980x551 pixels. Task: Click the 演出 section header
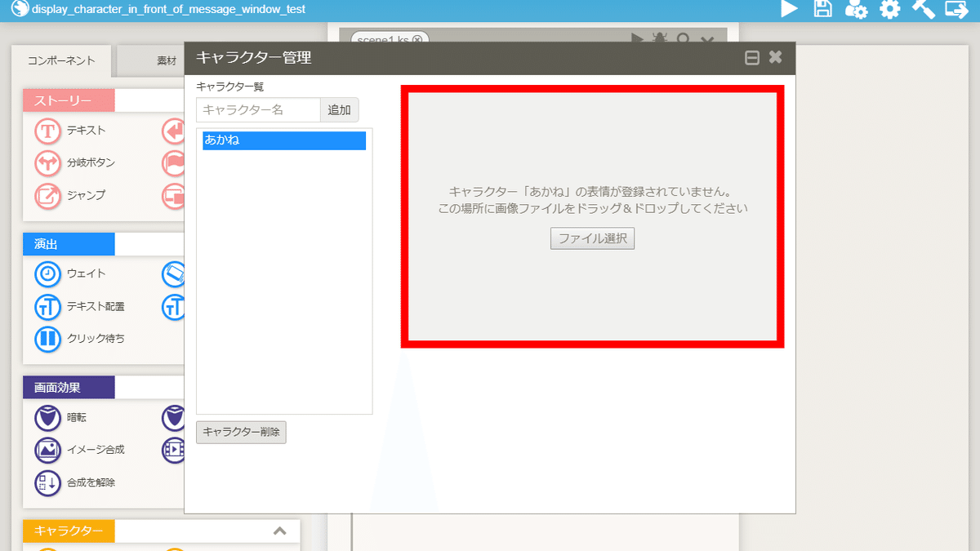pyautogui.click(x=69, y=244)
